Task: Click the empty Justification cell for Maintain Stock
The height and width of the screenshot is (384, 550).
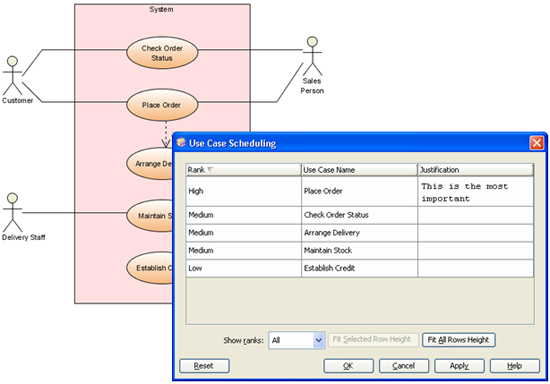Action: pyautogui.click(x=476, y=250)
